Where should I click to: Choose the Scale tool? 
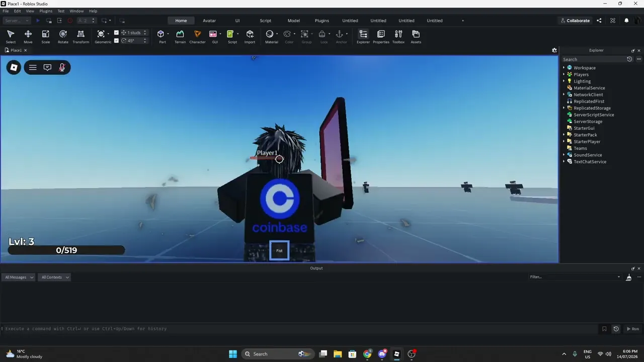45,36
